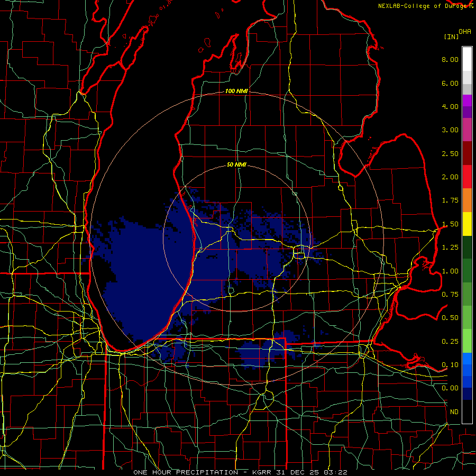Pick the bright magenta swatch on the scale
This screenshot has height=476, width=476.
[x=467, y=100]
